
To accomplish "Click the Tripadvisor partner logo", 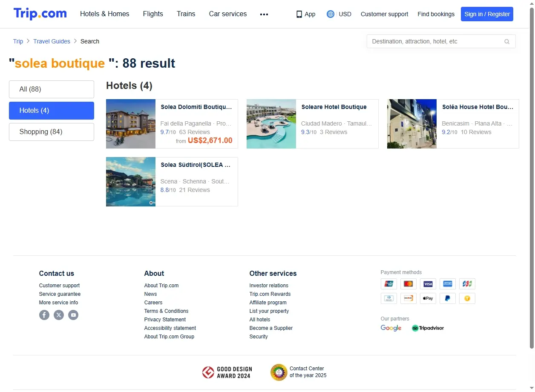I will (x=428, y=328).
